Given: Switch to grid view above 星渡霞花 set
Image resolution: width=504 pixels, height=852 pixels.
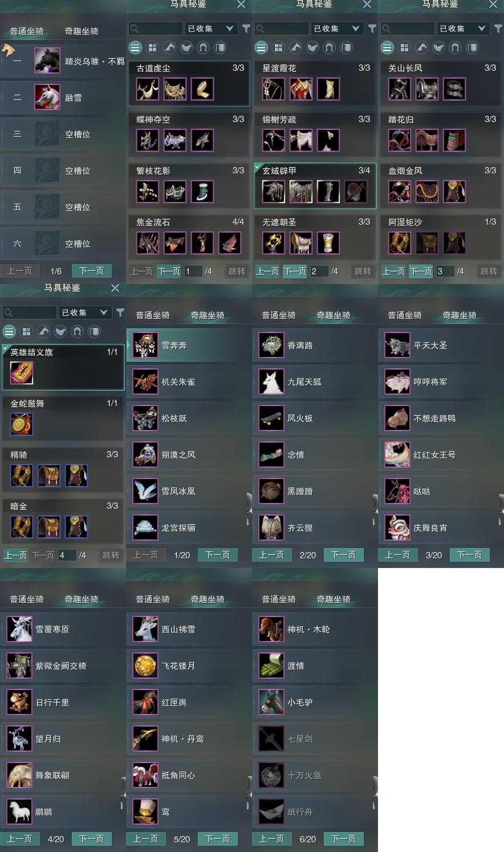Looking at the screenshot, I should [x=278, y=47].
